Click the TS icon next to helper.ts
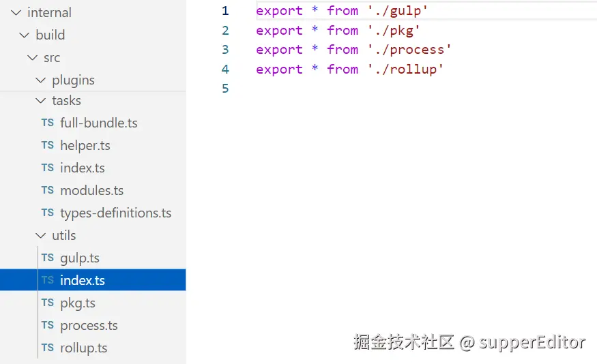 tap(47, 145)
